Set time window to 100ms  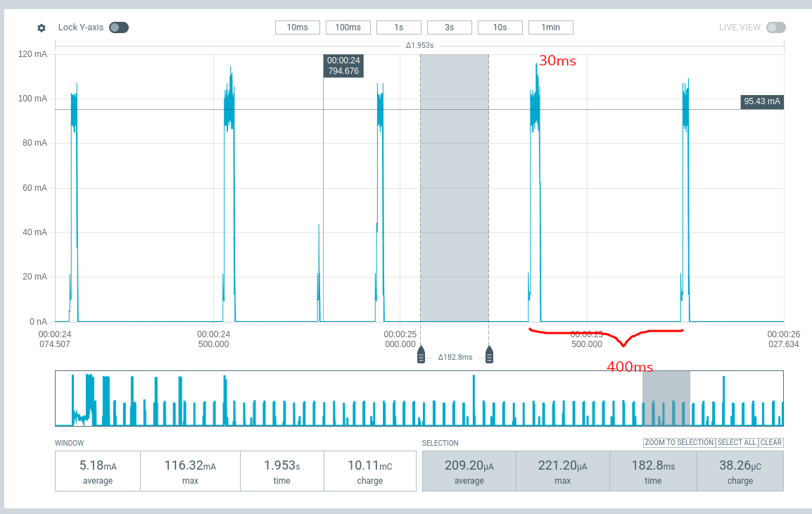pos(348,27)
